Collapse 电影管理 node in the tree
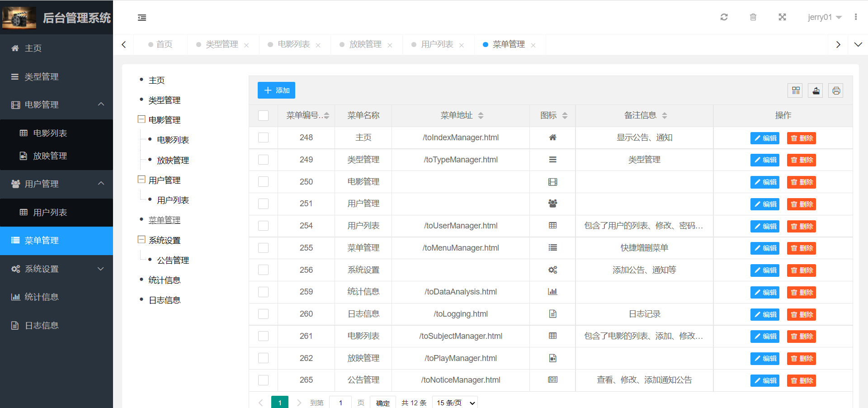This screenshot has width=868, height=408. [141, 119]
